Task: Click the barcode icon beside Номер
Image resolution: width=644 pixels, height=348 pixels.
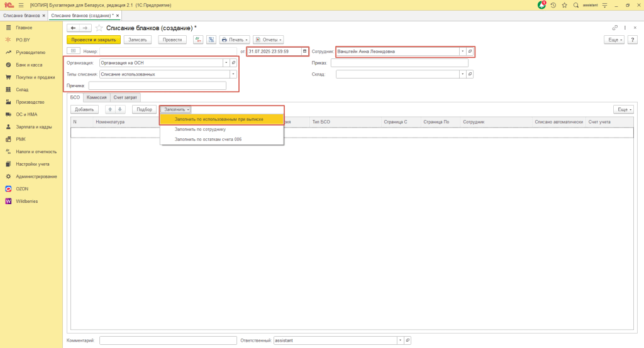Action: (x=73, y=51)
